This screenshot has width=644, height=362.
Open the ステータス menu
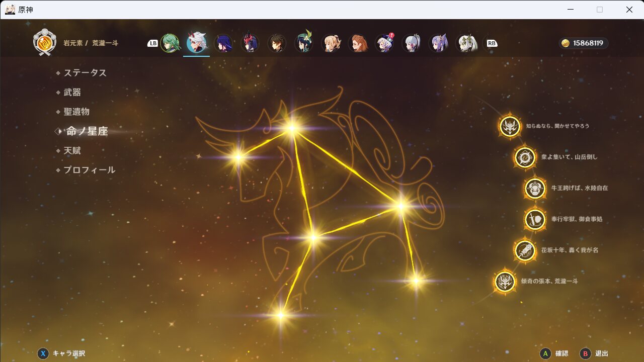tap(85, 73)
